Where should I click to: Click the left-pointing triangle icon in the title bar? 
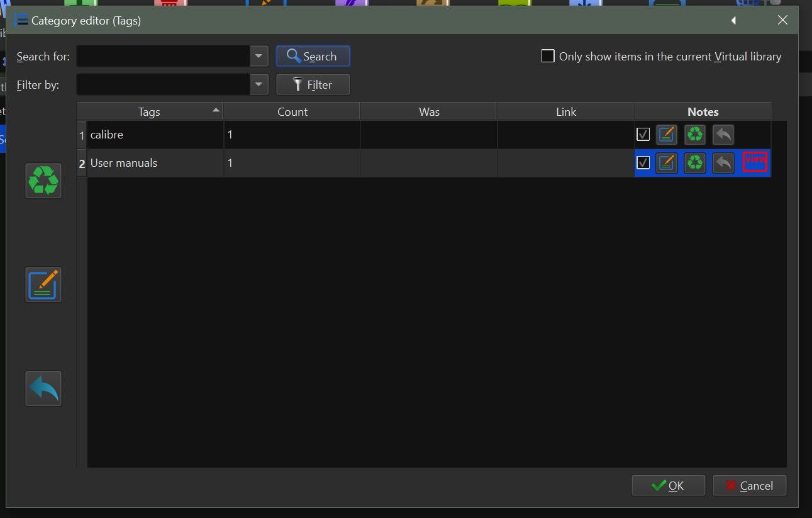[x=733, y=21]
